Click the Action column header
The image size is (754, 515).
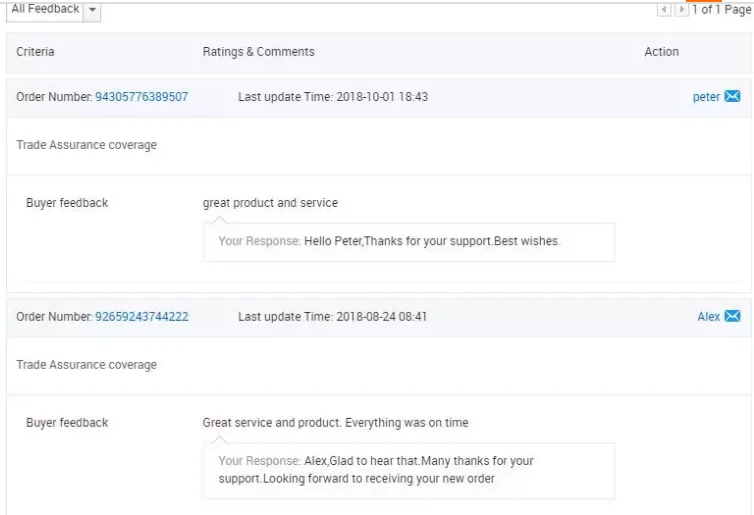tap(661, 52)
